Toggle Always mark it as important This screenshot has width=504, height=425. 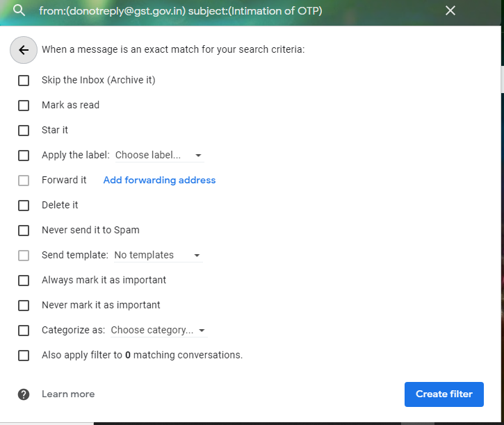coord(24,281)
